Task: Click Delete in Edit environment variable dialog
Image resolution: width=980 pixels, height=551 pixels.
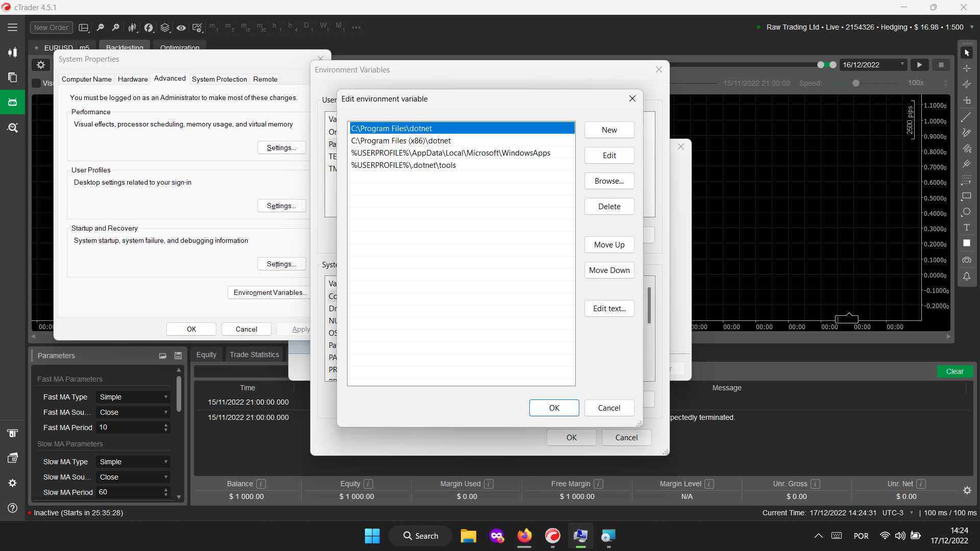Action: (x=609, y=207)
